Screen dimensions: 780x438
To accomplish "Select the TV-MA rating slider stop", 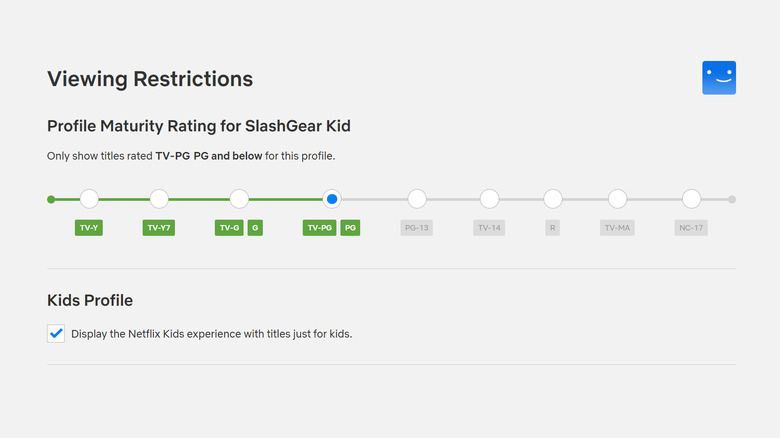I will pos(618,199).
